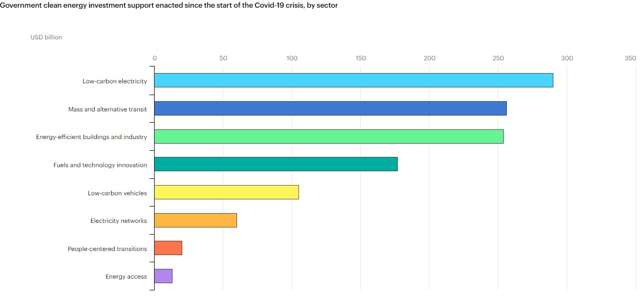644x297 pixels.
Task: Click the "Low-carbon electricity" axis label
Action: pyautogui.click(x=115, y=81)
